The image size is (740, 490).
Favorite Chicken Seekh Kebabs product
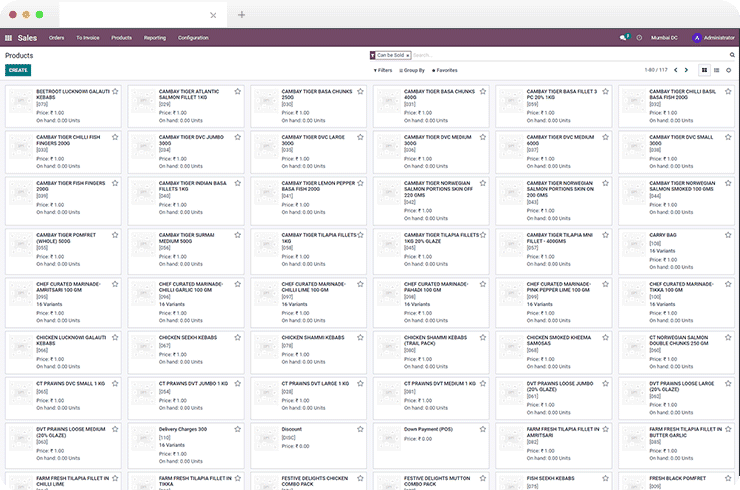(237, 338)
